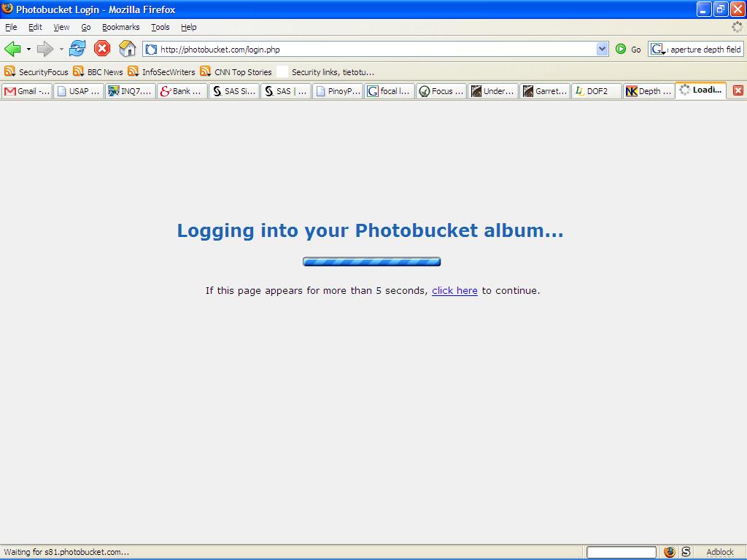
Task: Minimize the Firefox window
Action: click(704, 9)
